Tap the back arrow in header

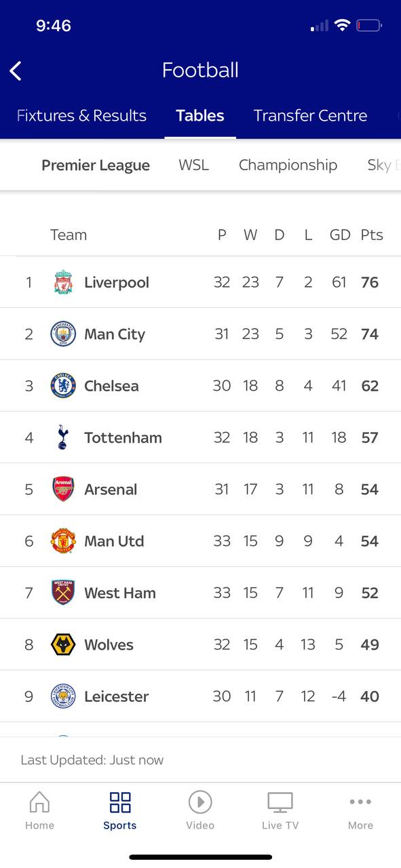(x=16, y=71)
